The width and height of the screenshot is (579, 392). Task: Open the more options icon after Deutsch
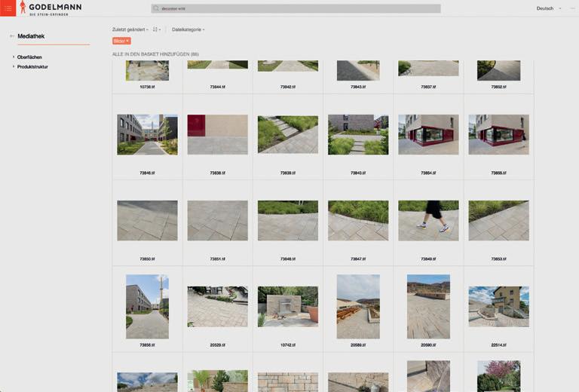pyautogui.click(x=573, y=8)
